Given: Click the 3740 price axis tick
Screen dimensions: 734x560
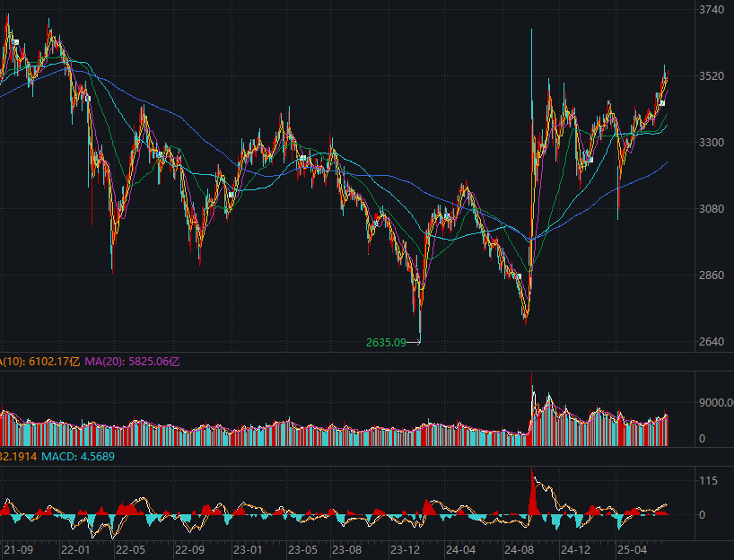Looking at the screenshot, I should click(711, 10).
